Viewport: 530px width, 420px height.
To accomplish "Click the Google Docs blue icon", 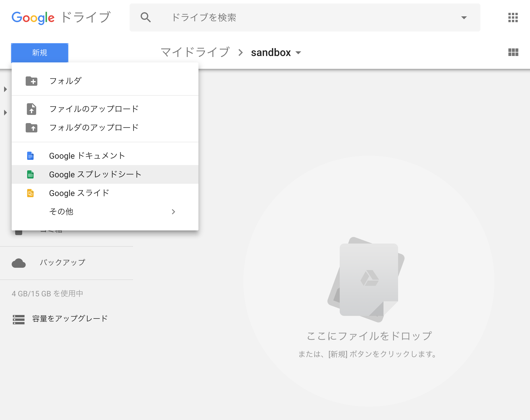I will click(x=30, y=156).
